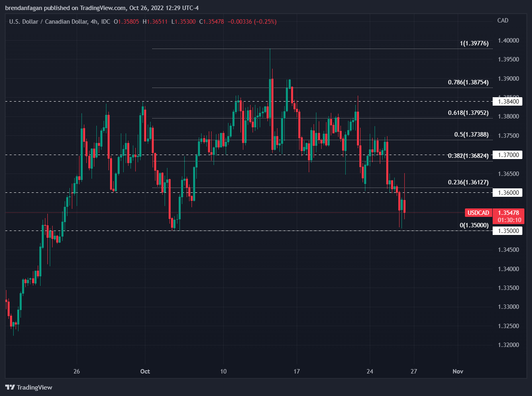Click the red change value −0.00336 (−0.25%)

pyautogui.click(x=252, y=22)
